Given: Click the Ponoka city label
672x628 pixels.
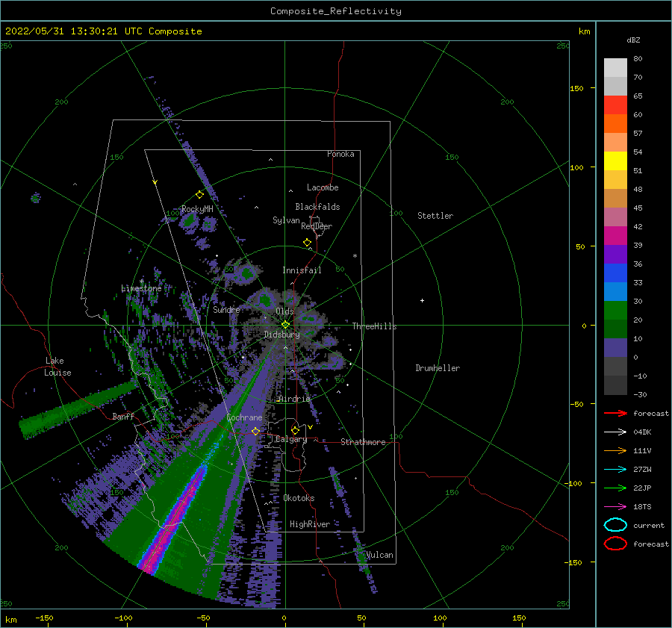Looking at the screenshot, I should pos(340,154).
